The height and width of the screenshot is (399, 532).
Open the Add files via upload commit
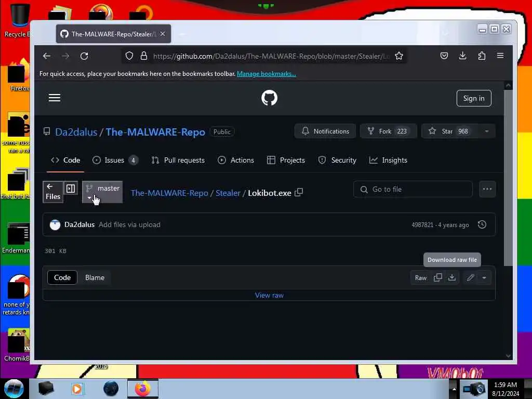pyautogui.click(x=129, y=224)
